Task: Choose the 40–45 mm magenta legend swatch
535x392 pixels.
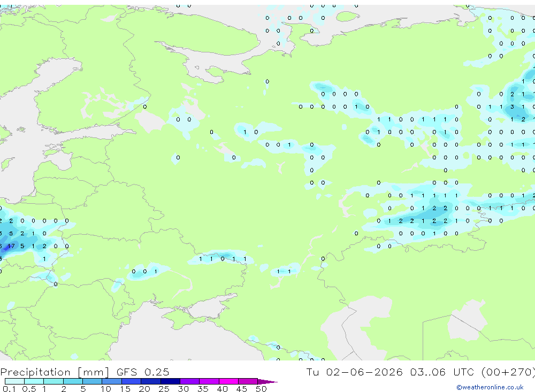Action: [x=228, y=381]
